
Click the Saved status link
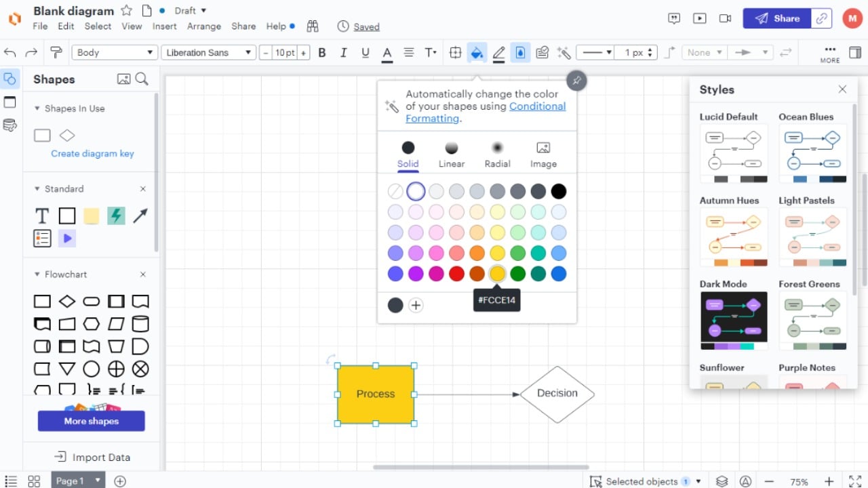click(366, 27)
